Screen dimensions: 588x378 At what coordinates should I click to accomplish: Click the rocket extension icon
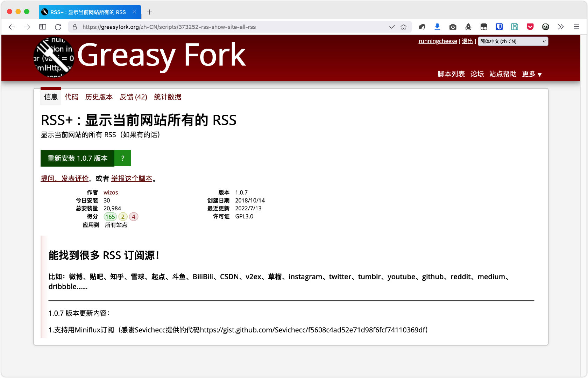(468, 27)
